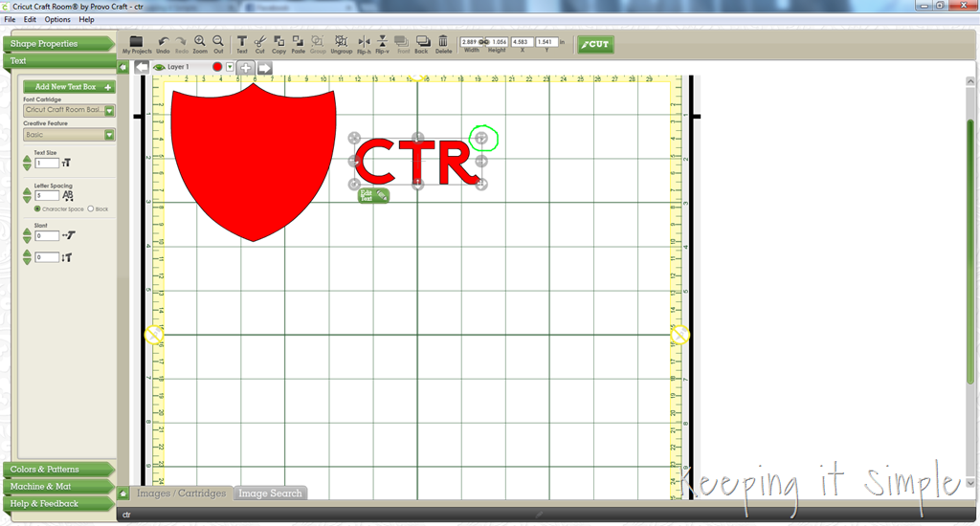The image size is (980, 526).
Task: Expand the Help & Feedback panel
Action: (59, 503)
